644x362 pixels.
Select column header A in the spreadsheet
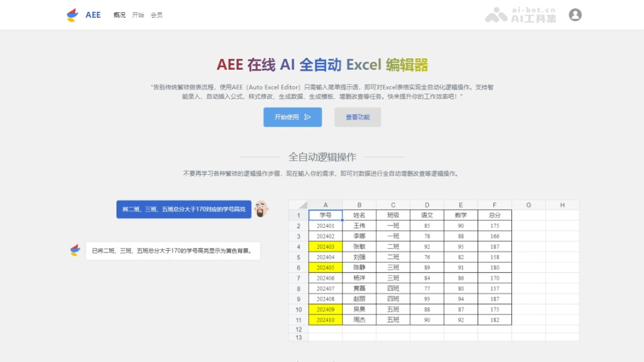326,204
